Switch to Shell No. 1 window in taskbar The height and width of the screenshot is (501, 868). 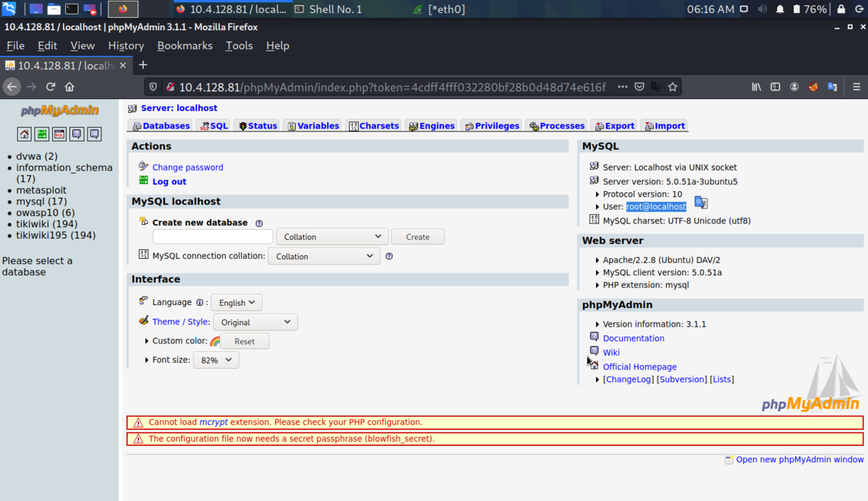click(336, 9)
